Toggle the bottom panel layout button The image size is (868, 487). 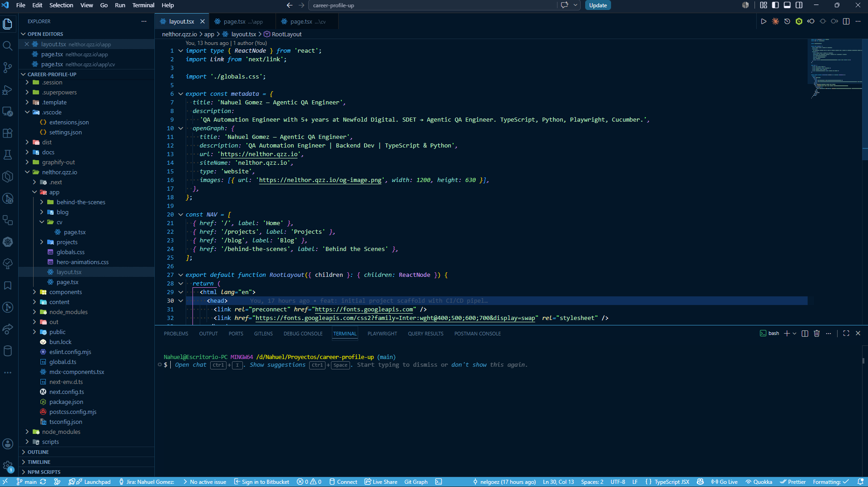[x=787, y=5]
